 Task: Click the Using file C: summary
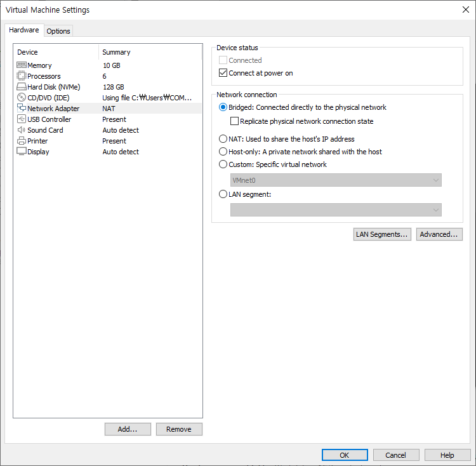tap(147, 98)
